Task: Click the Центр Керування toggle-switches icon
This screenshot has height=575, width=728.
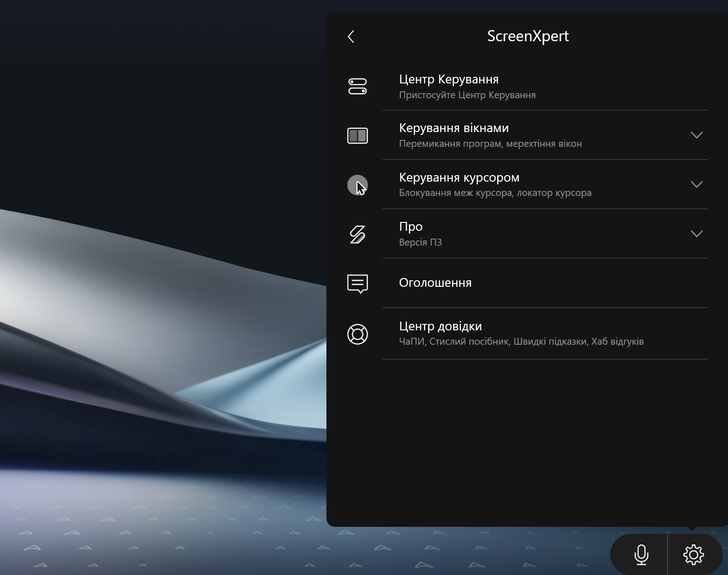Action: [357, 87]
